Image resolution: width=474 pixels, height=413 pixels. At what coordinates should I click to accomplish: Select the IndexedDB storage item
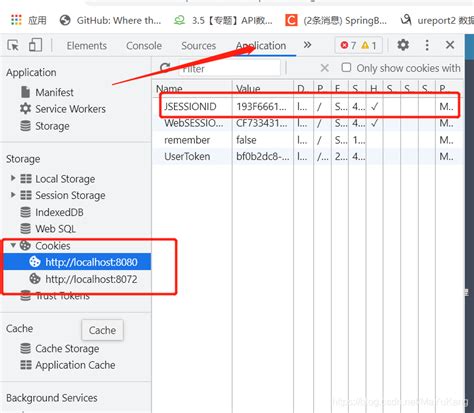tap(52, 212)
